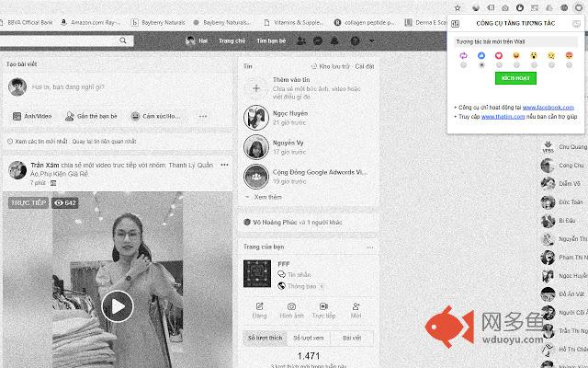Open help question-mark icon
This screenshot has width=588, height=368.
(355, 40)
